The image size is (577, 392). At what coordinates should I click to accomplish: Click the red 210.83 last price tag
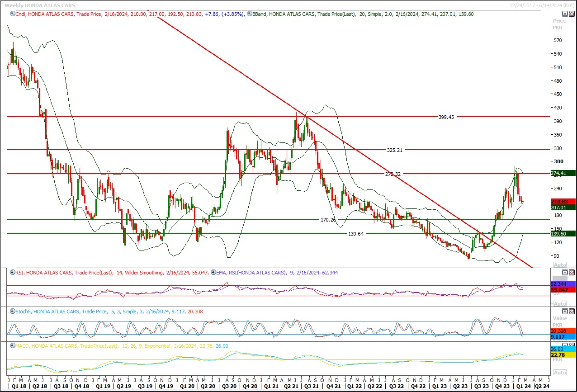[563, 201]
